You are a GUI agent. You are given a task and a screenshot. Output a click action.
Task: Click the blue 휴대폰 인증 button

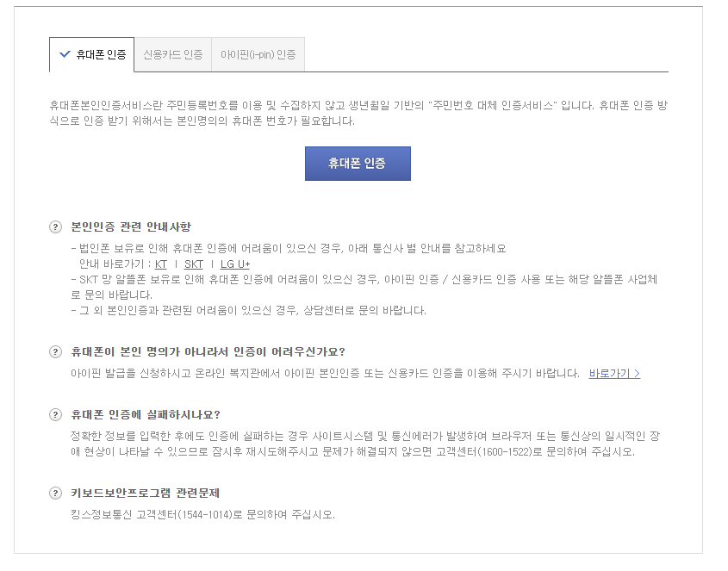click(358, 164)
